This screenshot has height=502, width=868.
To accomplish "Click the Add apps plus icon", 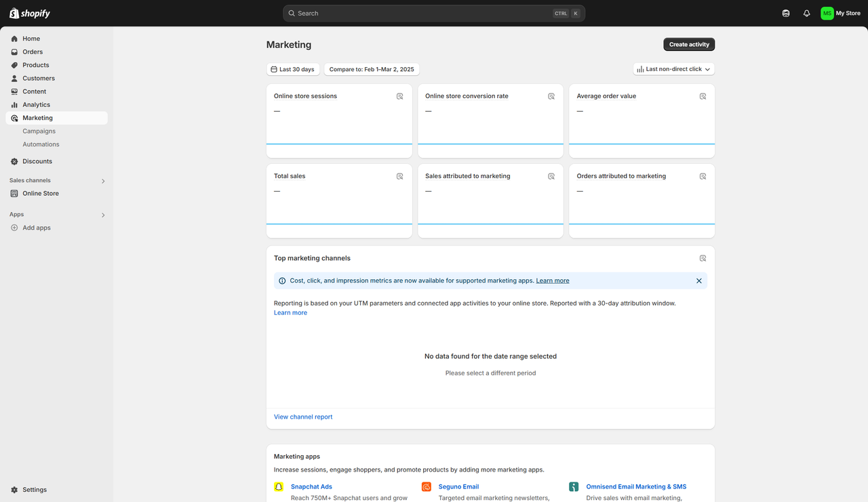I will [x=14, y=228].
